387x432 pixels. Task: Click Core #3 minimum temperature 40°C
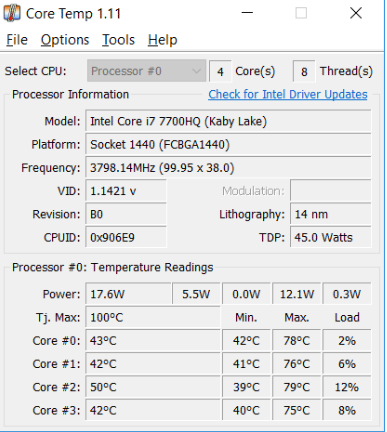click(x=246, y=410)
